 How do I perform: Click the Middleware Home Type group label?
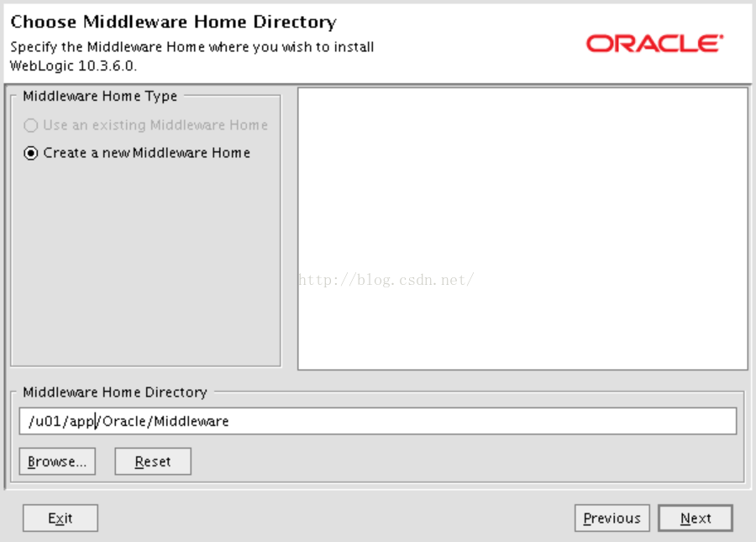click(x=100, y=96)
